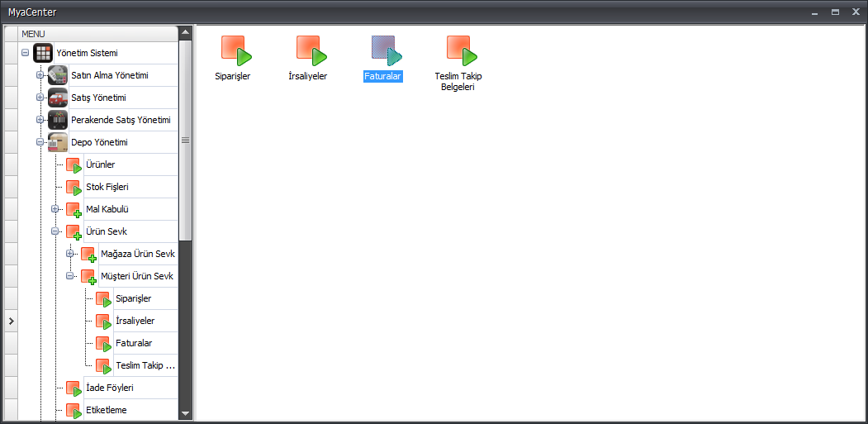
Task: Select Teslim Takip ... label in tree
Action: point(145,366)
